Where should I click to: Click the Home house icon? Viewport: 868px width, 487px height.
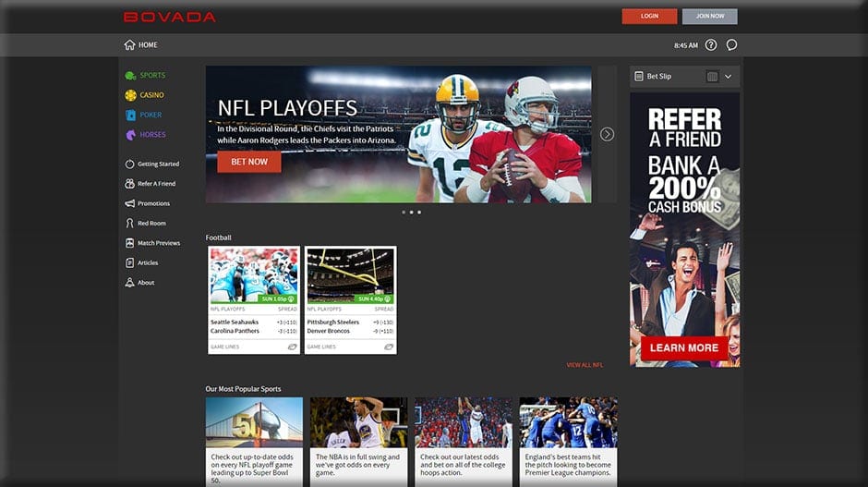129,45
